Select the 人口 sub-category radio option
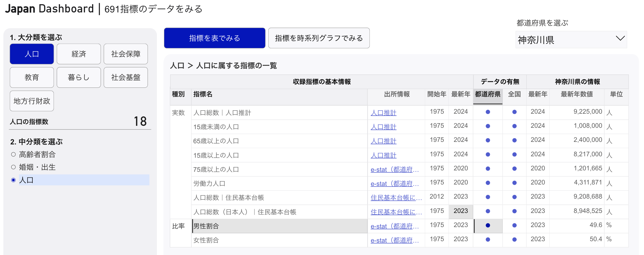 [x=13, y=180]
